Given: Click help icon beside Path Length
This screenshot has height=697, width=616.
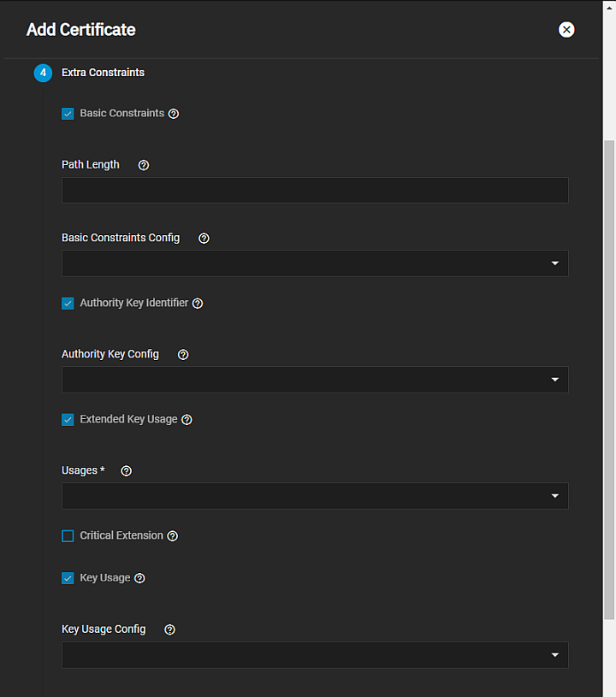Looking at the screenshot, I should pos(144,165).
